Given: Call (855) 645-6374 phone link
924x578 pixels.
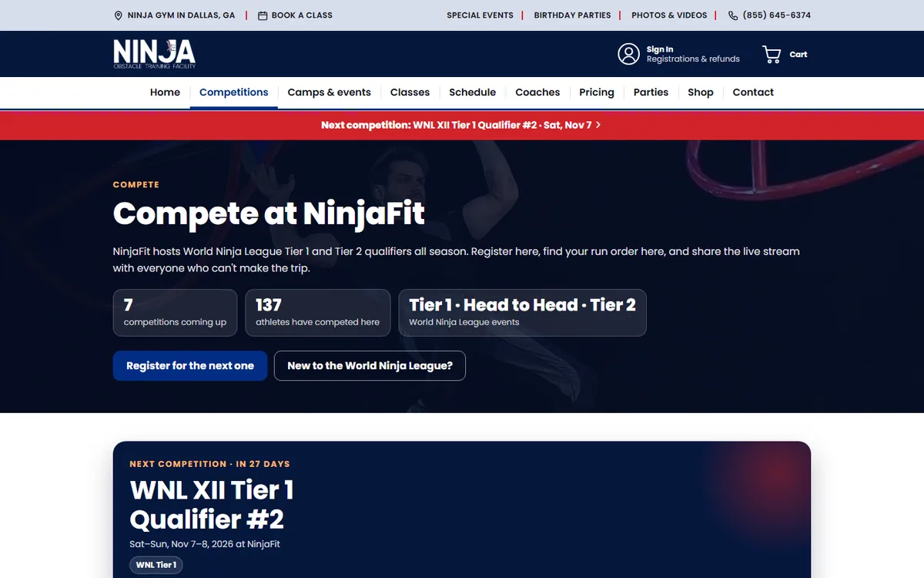Looking at the screenshot, I should pyautogui.click(x=776, y=15).
